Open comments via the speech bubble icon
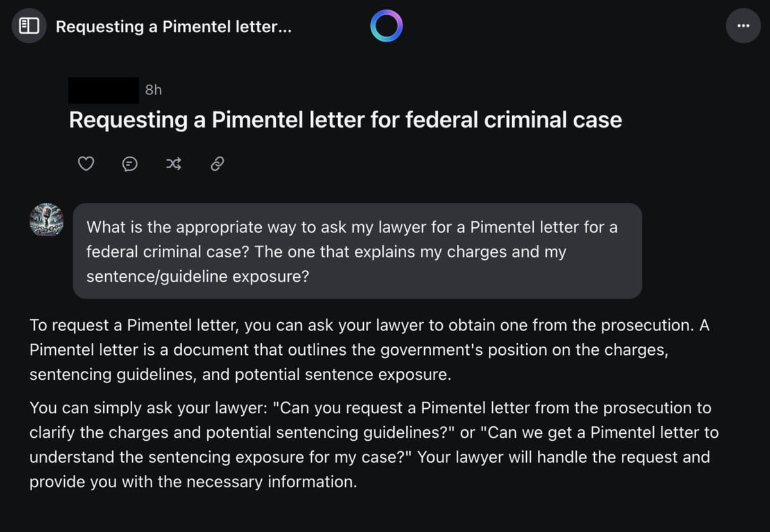Image resolution: width=770 pixels, height=532 pixels. 130,164
